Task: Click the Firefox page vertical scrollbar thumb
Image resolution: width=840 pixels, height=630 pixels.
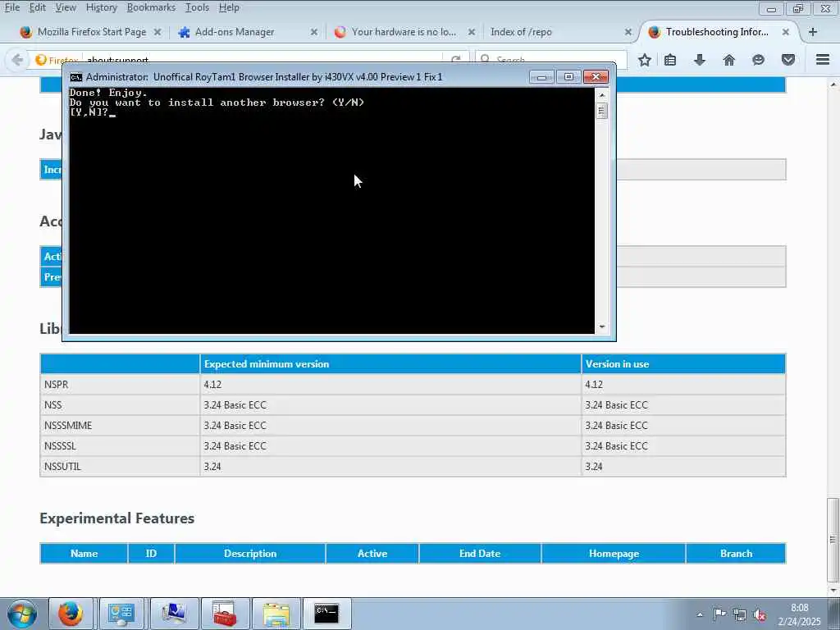Action: point(833,540)
